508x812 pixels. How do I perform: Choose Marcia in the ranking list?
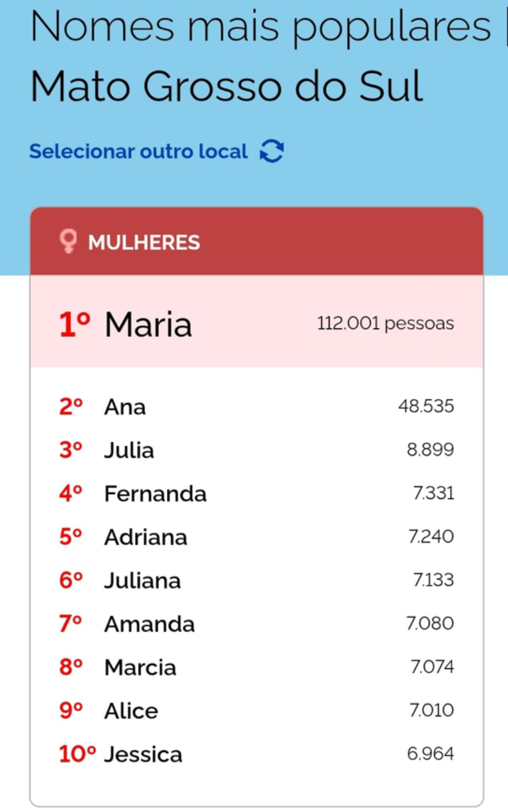coord(140,668)
